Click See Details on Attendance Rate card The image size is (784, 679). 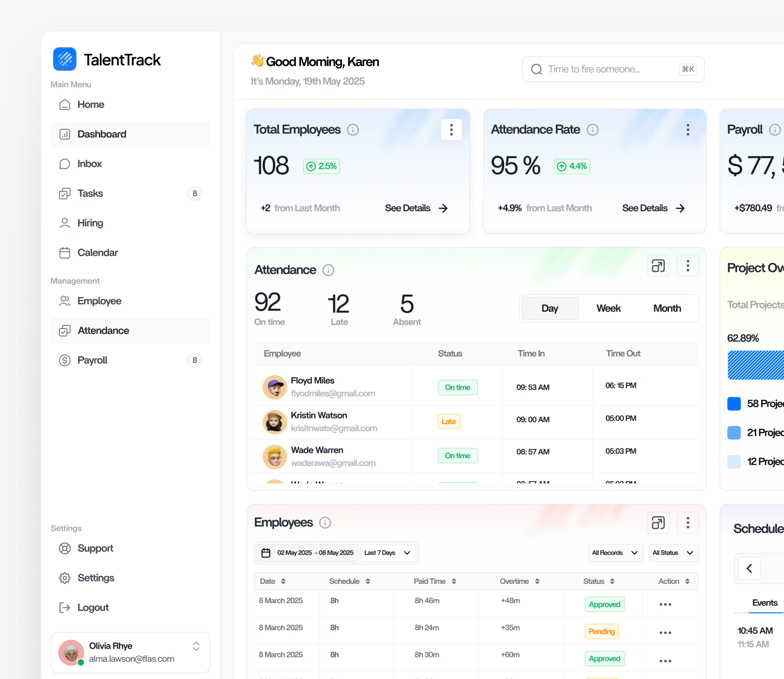(653, 208)
